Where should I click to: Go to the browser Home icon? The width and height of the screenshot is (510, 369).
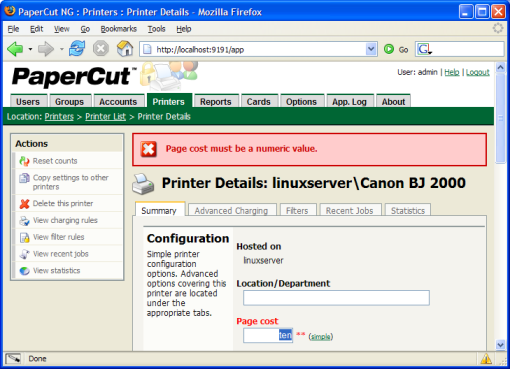pyautogui.click(x=125, y=49)
